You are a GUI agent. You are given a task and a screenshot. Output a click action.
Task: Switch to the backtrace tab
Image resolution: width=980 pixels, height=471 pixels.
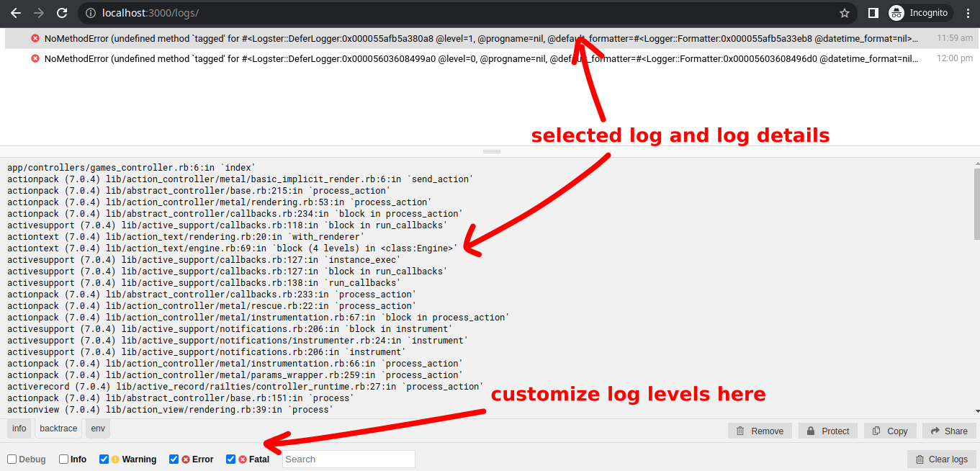[58, 428]
